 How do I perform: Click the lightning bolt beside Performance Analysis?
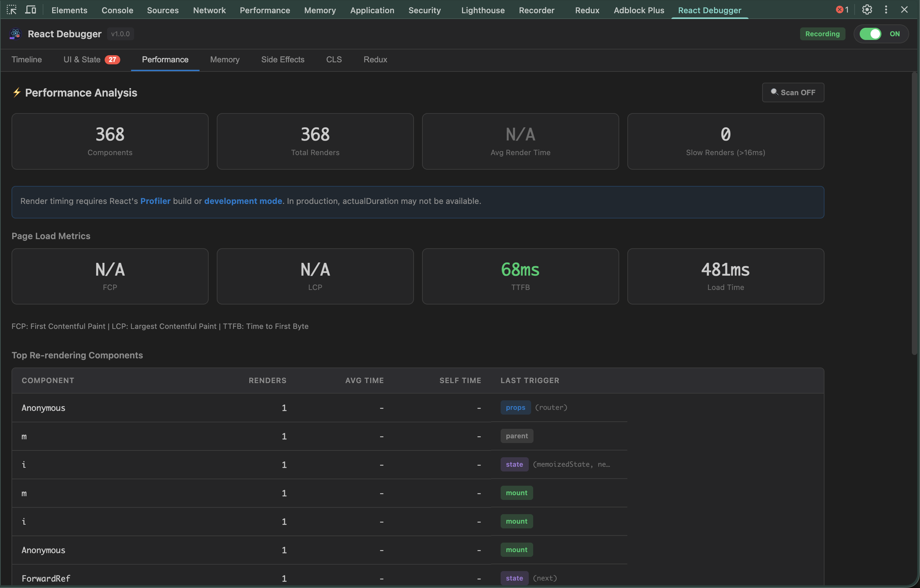pyautogui.click(x=17, y=92)
